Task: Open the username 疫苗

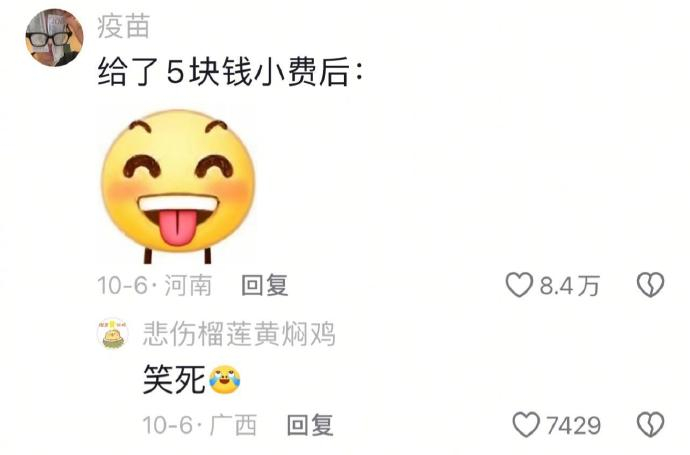Action: pyautogui.click(x=124, y=26)
